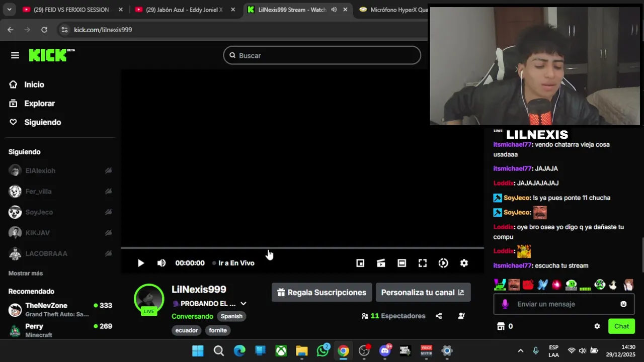This screenshot has height=362, width=644.
Task: Select the laughing man face emote
Action: click(514, 285)
